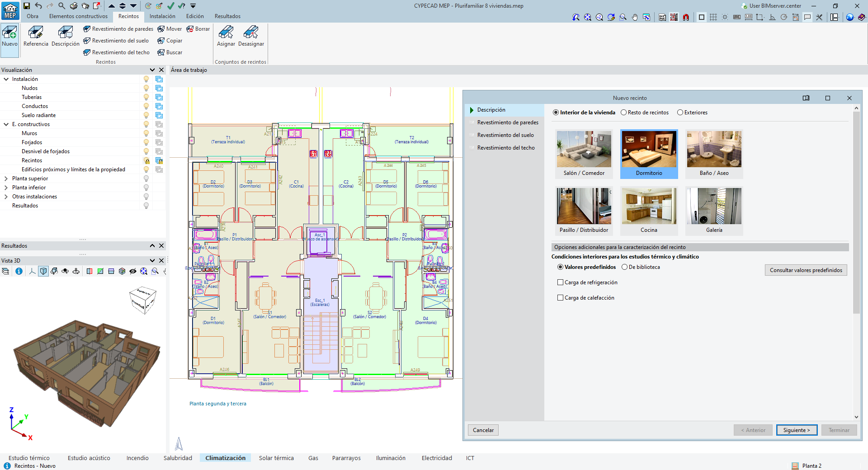Click the Borrar recintos tool
This screenshot has width=868, height=470.
coord(198,29)
